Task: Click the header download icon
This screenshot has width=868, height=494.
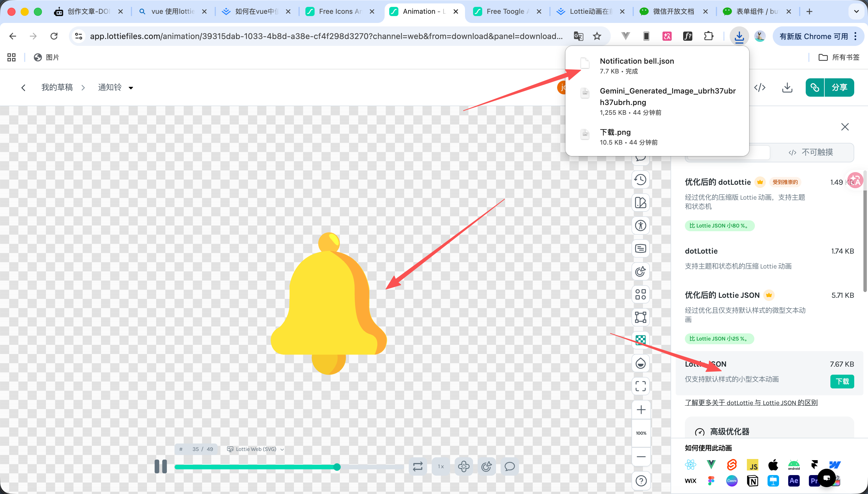Action: (x=787, y=87)
